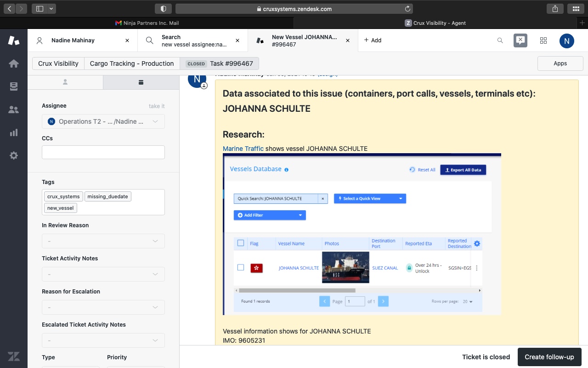Select the missing_duedate tag
This screenshot has width=588, height=368.
[x=108, y=196]
